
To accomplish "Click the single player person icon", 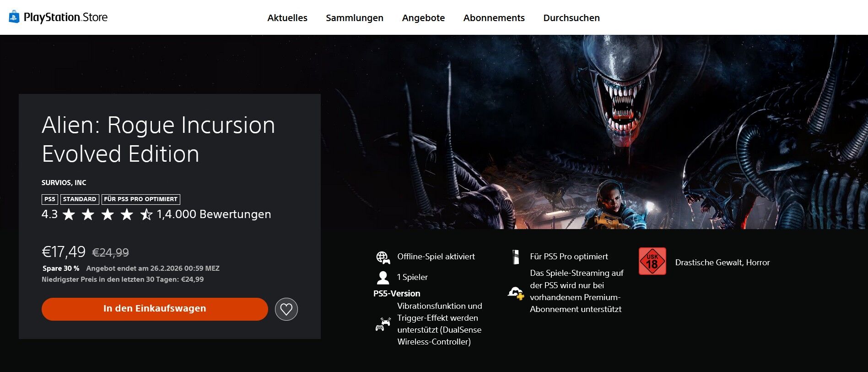I will click(383, 278).
